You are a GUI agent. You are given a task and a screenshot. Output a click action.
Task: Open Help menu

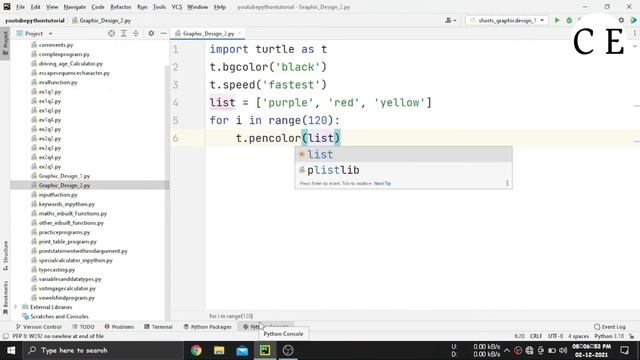[x=220, y=7]
